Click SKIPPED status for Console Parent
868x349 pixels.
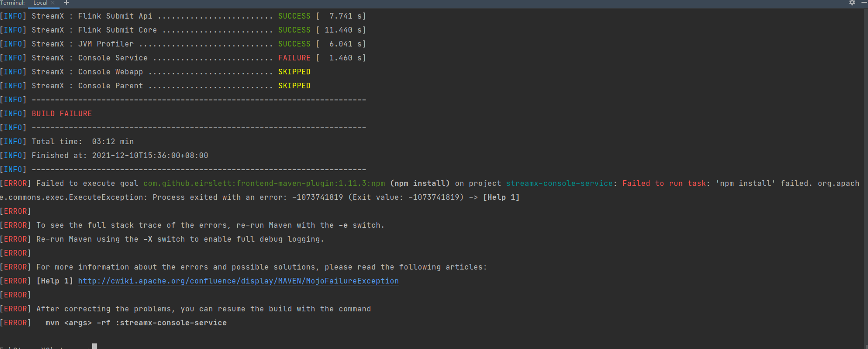pyautogui.click(x=294, y=86)
